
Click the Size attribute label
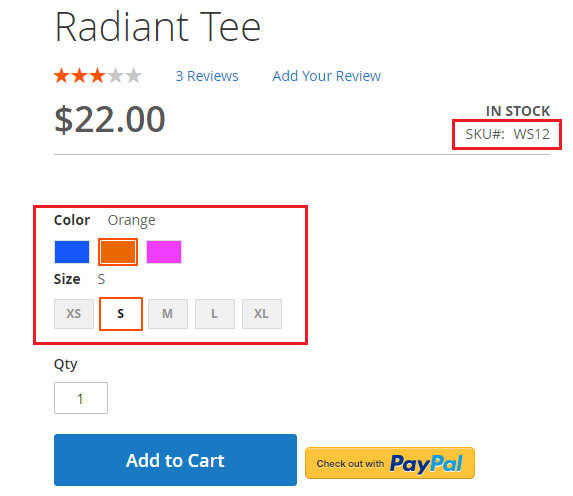[x=67, y=279]
